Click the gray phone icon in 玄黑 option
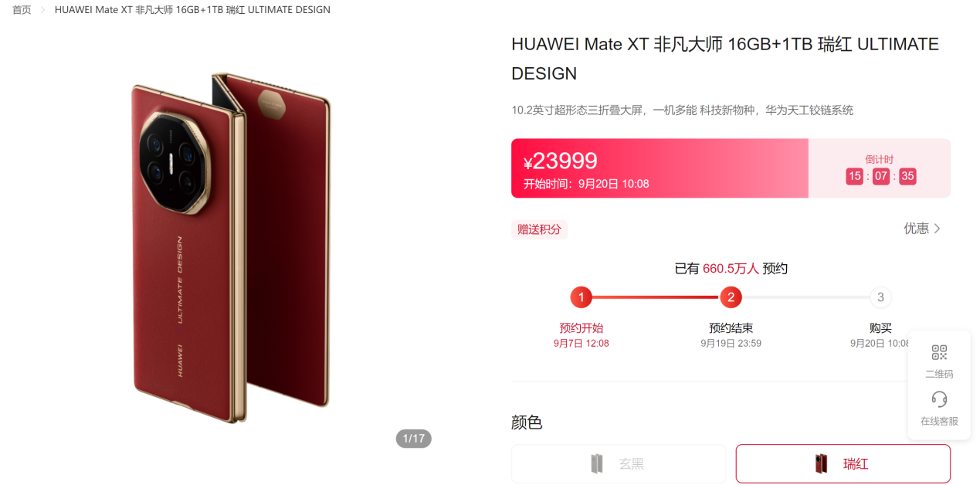Viewport: 980px width, 485px height. [597, 464]
